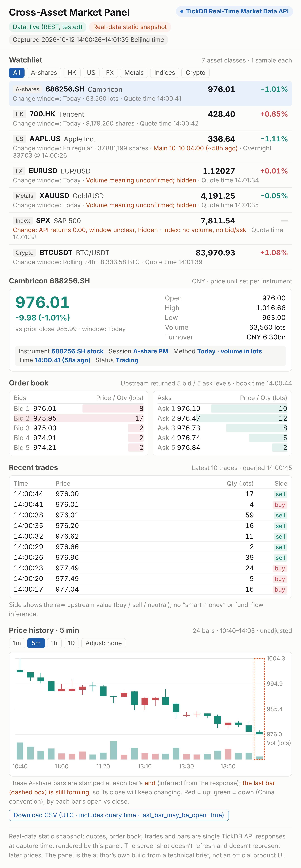Viewport: 301px width, 868px height.
Task: Download CSV of price bars
Action: pos(119,815)
